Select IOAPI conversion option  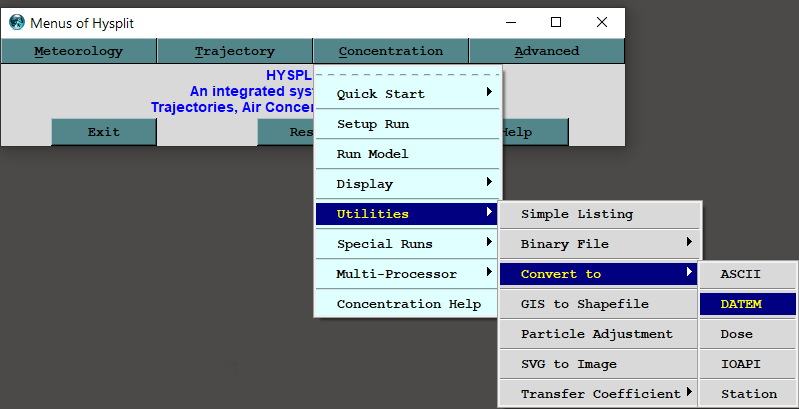coord(748,364)
